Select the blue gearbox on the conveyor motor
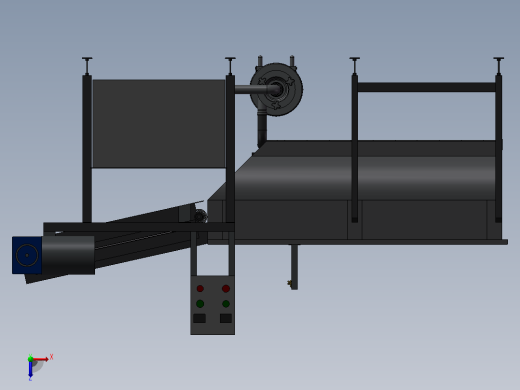520x390 pixels. pos(27,255)
